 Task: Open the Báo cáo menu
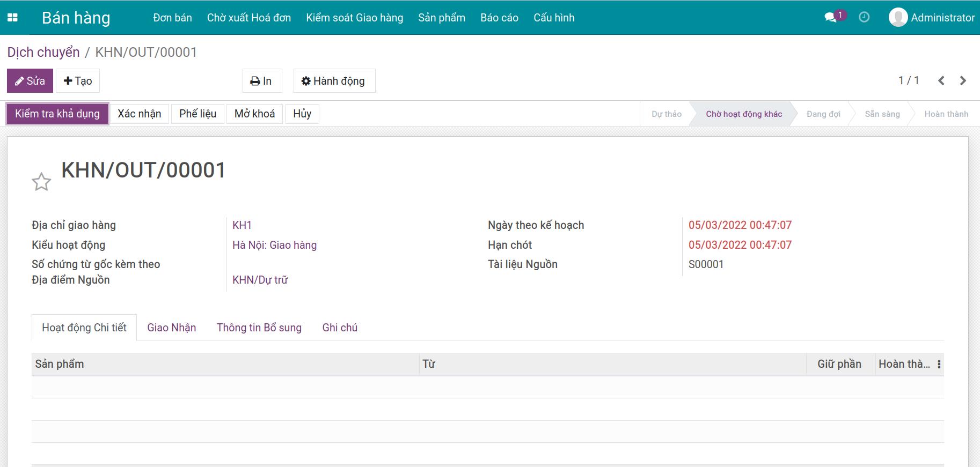499,18
